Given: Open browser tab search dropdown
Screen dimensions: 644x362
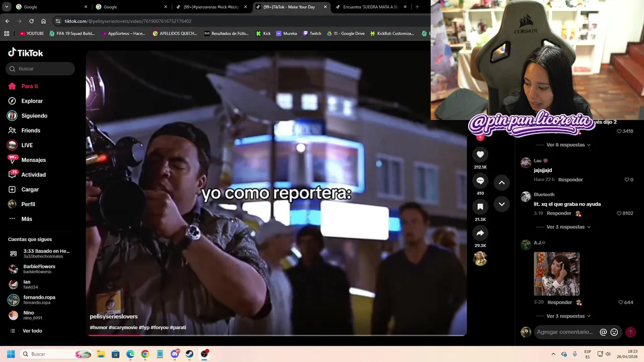Looking at the screenshot, I should pyautogui.click(x=7, y=7).
